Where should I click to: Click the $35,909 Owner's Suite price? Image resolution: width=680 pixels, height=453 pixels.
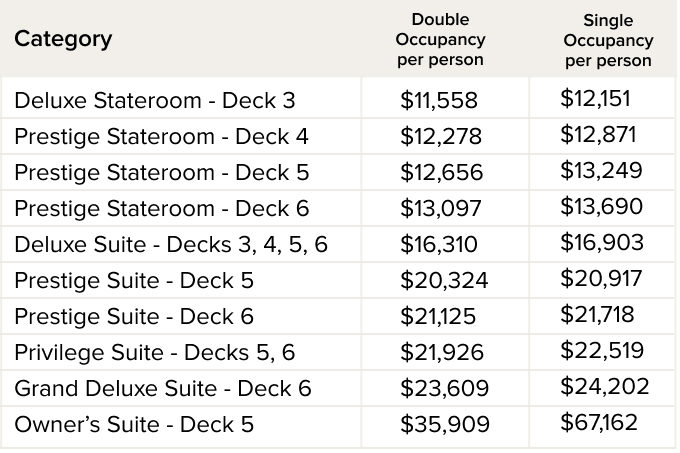444,424
